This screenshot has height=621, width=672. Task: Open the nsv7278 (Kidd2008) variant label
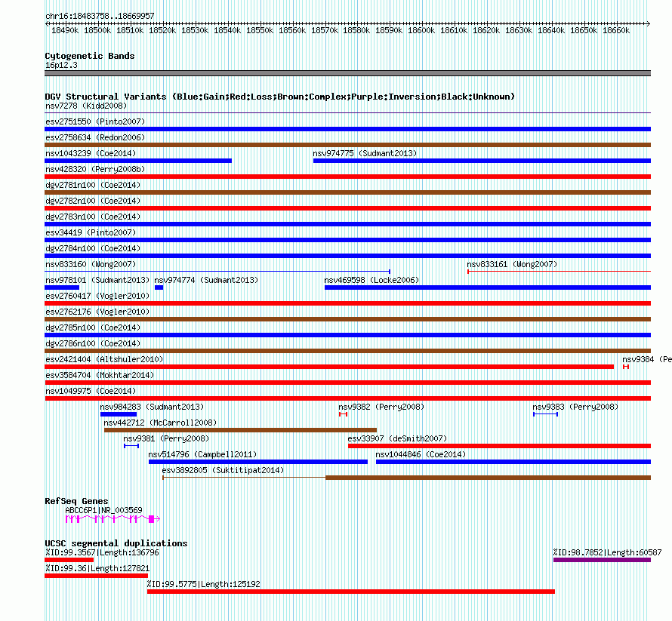pos(86,106)
